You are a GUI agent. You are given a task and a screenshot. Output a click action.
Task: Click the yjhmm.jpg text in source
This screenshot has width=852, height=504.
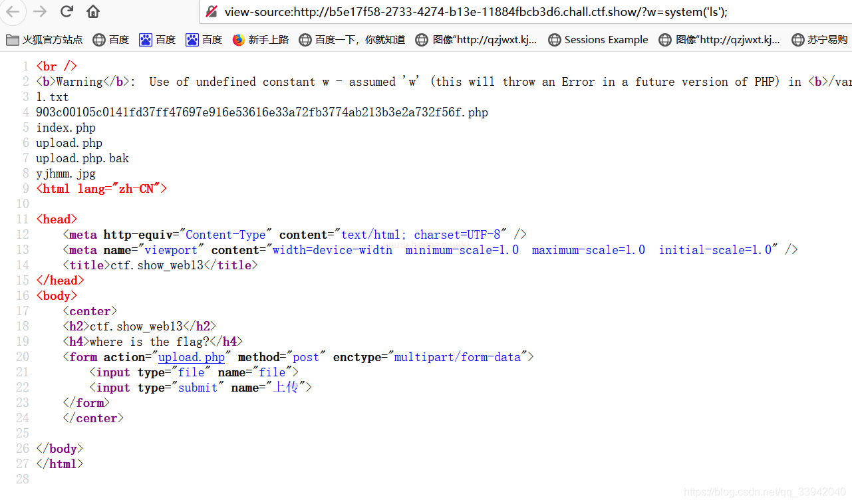(x=66, y=174)
